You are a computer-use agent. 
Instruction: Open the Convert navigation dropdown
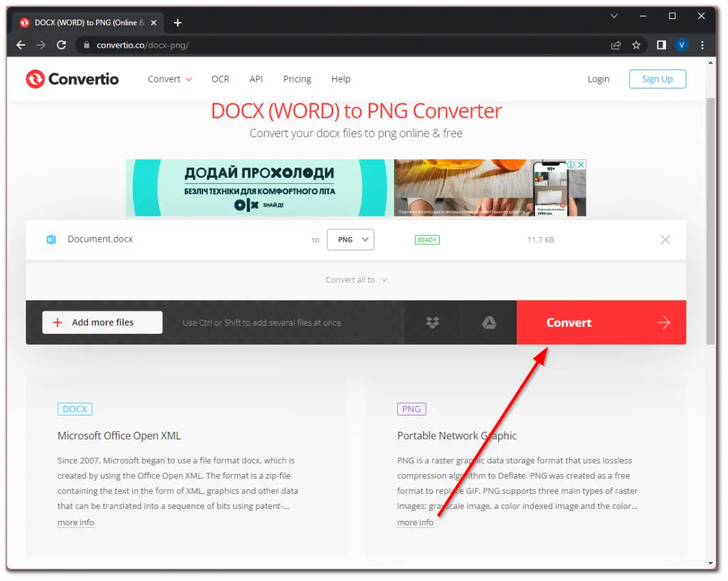point(169,79)
